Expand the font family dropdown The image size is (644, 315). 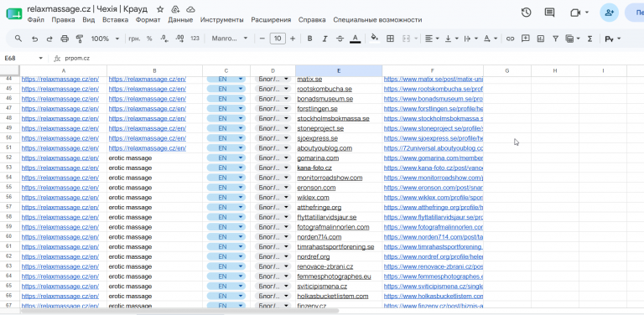[x=230, y=39]
